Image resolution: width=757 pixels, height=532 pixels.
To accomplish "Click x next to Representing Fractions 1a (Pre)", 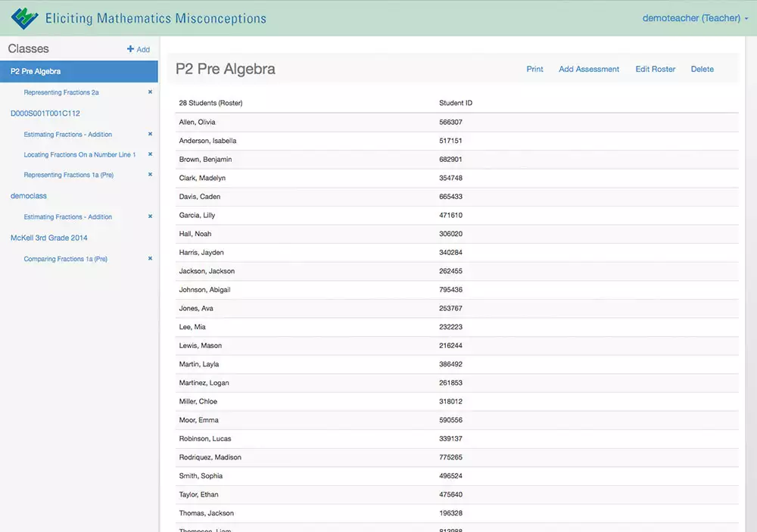I will (x=150, y=175).
